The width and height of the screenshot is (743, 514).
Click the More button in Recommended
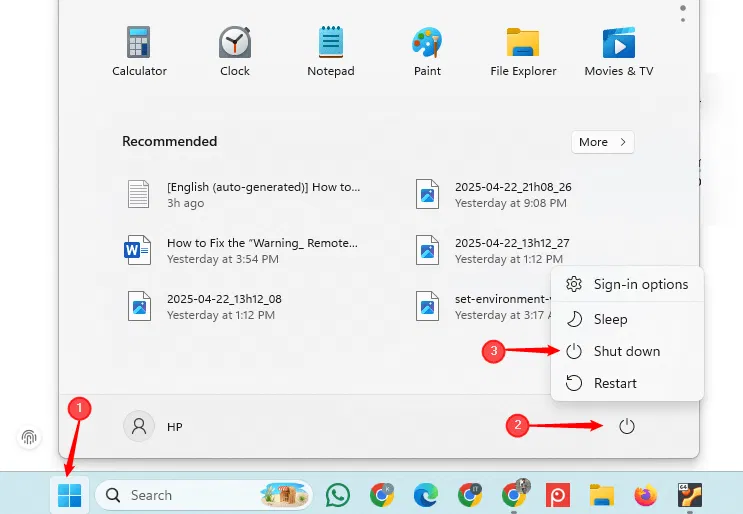tap(603, 142)
